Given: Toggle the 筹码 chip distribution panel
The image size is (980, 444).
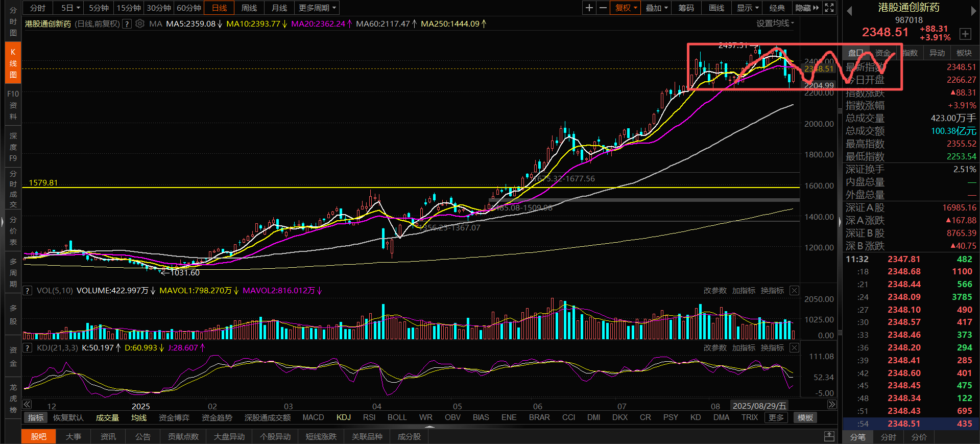Looking at the screenshot, I should (686, 8).
